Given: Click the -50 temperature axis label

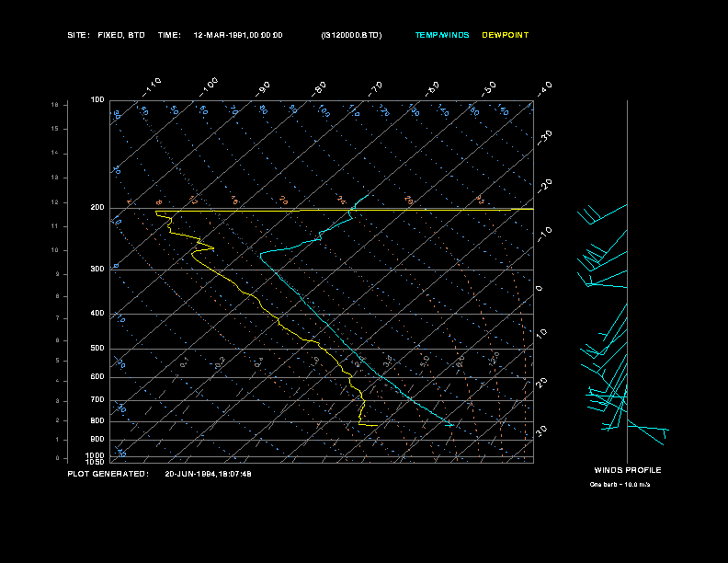Looking at the screenshot, I should [x=489, y=89].
